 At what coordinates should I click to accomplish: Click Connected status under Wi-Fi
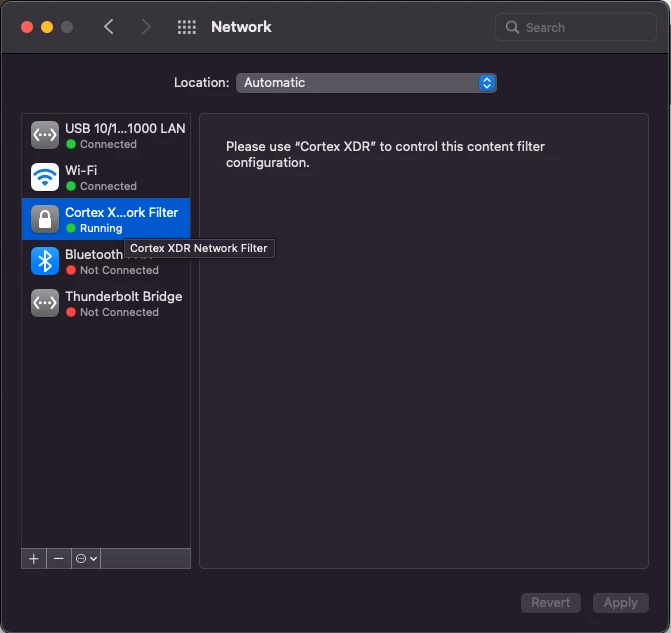tap(108, 186)
